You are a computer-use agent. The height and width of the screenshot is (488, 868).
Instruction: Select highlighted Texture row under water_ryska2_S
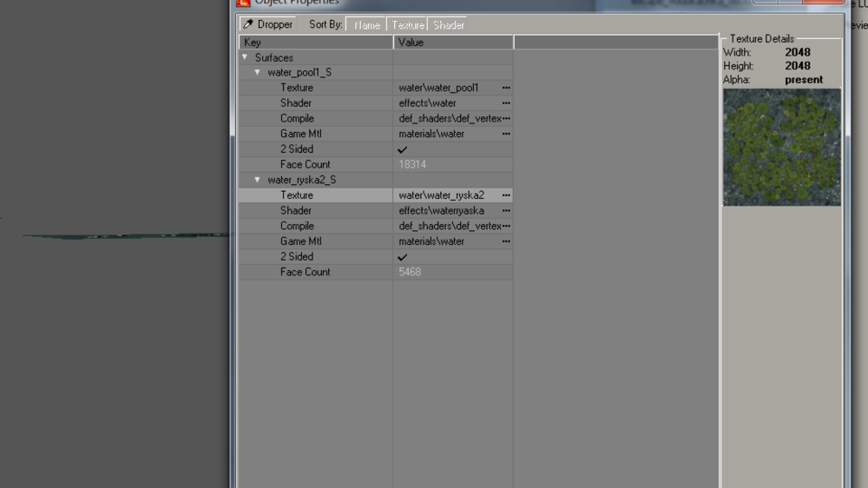pos(376,195)
